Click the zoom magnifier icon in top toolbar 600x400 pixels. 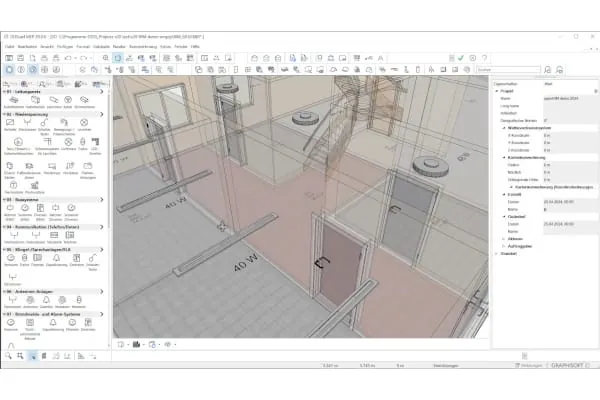pyautogui.click(x=106, y=58)
